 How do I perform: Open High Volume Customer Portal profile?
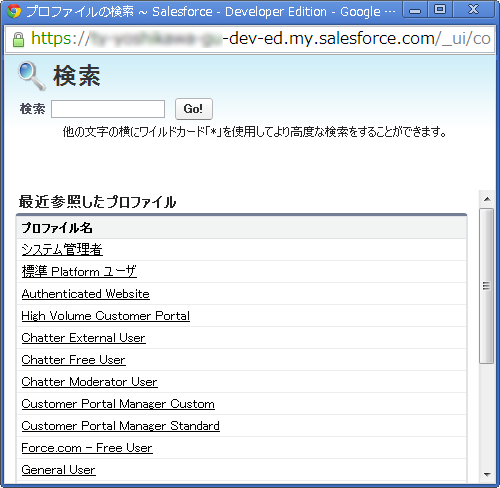pyautogui.click(x=106, y=316)
